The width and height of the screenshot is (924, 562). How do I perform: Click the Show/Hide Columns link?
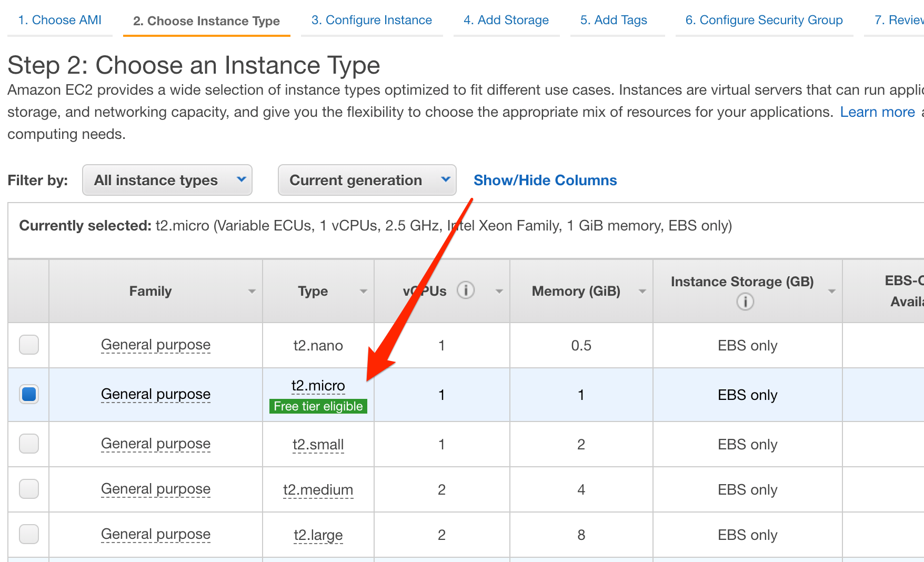tap(545, 180)
